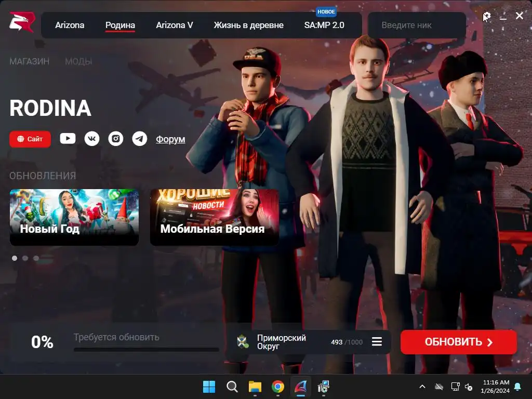Open the МАГАЗИН section

click(x=29, y=61)
